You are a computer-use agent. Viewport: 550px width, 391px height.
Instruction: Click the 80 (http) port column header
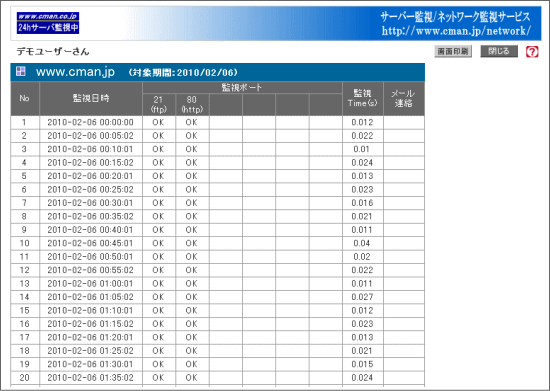[x=192, y=105]
